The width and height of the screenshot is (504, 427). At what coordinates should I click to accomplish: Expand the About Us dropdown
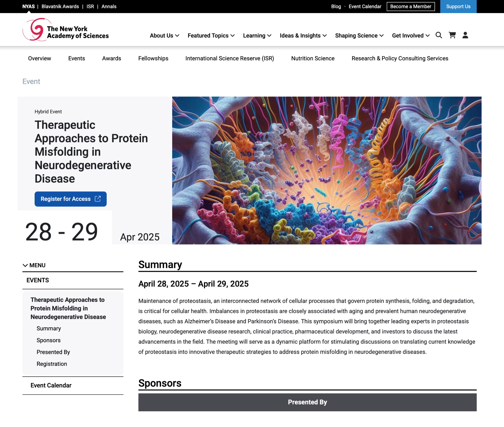tap(164, 36)
